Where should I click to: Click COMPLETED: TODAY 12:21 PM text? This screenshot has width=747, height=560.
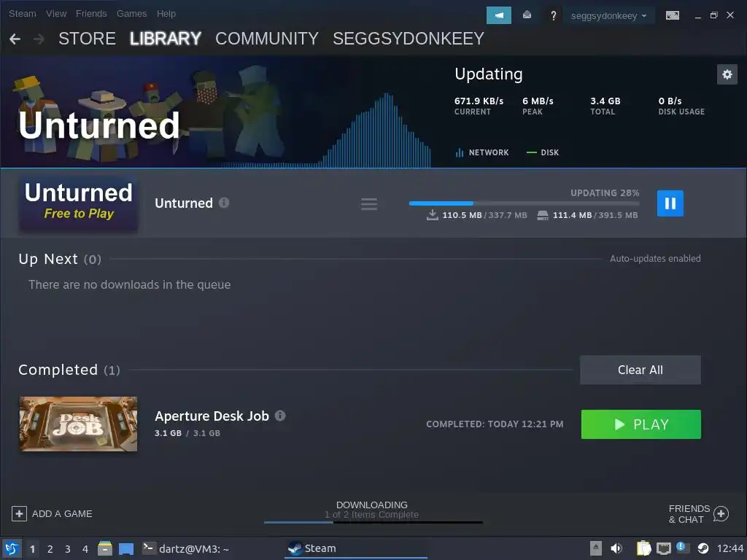tap(495, 424)
